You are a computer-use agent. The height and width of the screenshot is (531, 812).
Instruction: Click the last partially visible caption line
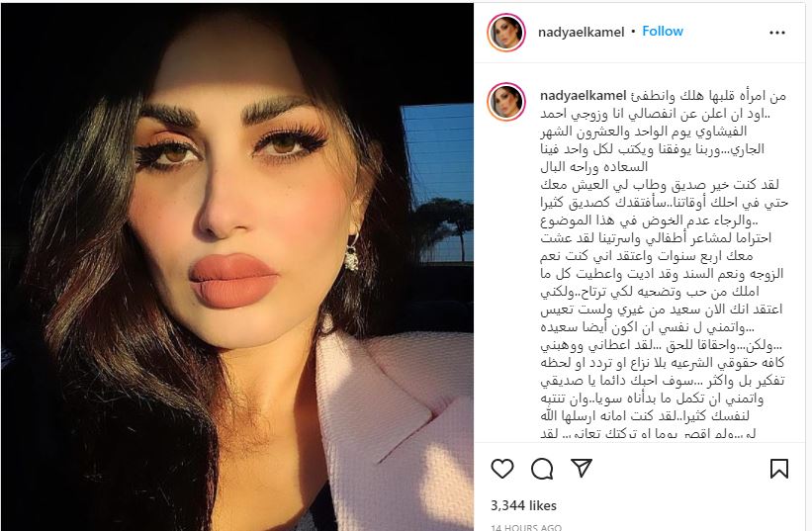pyautogui.click(x=649, y=434)
